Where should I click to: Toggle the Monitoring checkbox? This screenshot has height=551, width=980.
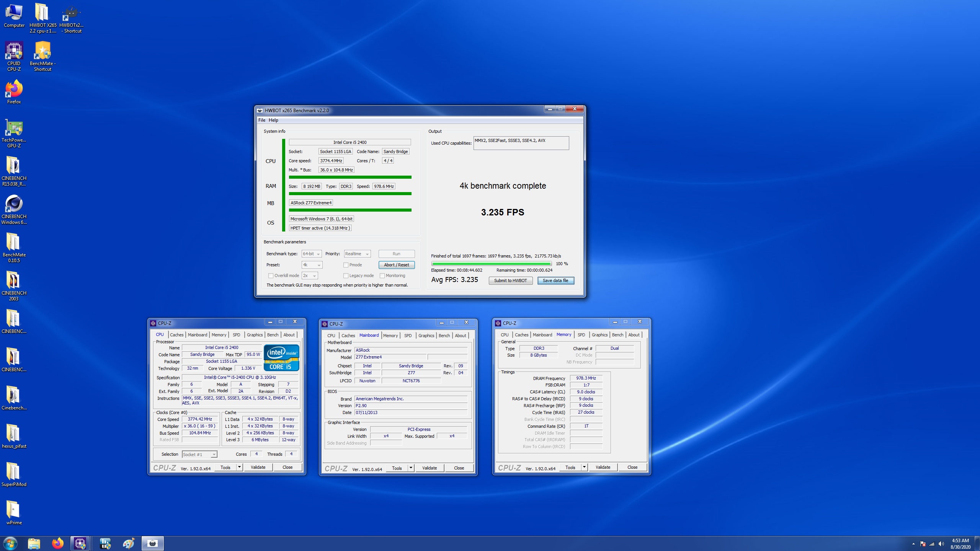tap(382, 275)
